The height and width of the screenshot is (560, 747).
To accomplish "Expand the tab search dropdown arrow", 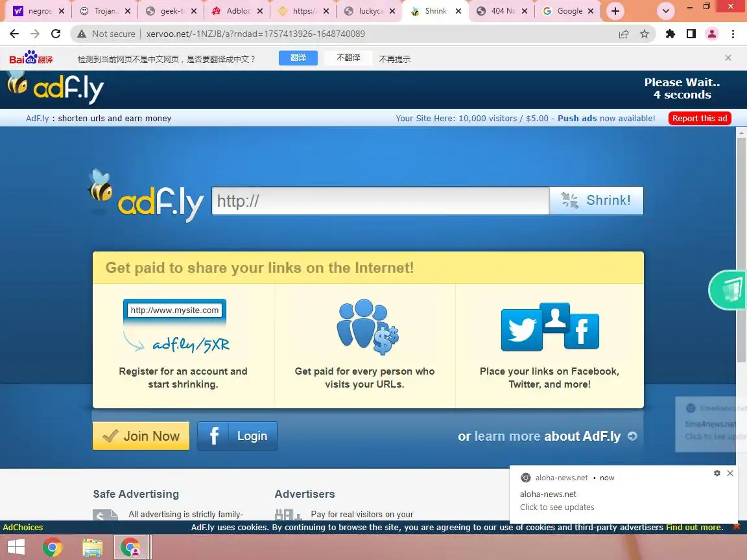I will [x=666, y=11].
